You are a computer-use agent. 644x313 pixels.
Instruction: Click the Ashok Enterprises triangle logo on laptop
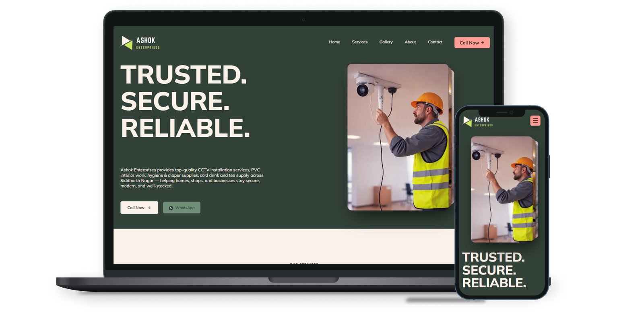click(x=126, y=43)
